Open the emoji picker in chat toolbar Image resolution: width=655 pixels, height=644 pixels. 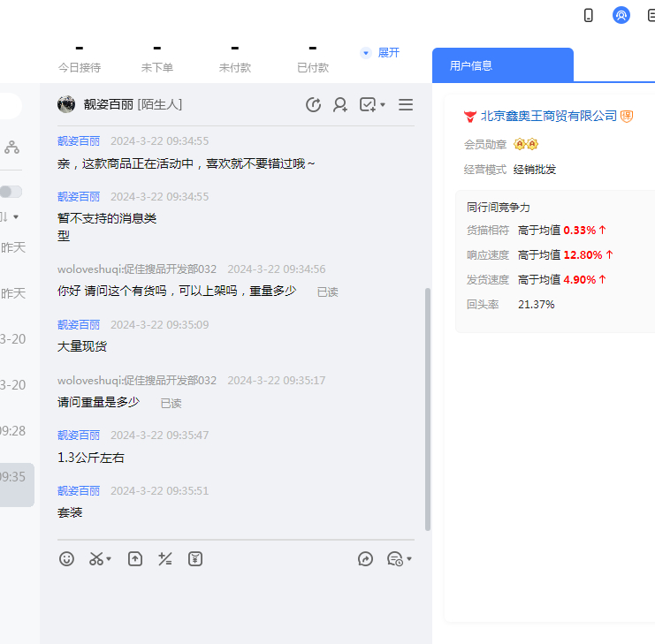point(66,558)
